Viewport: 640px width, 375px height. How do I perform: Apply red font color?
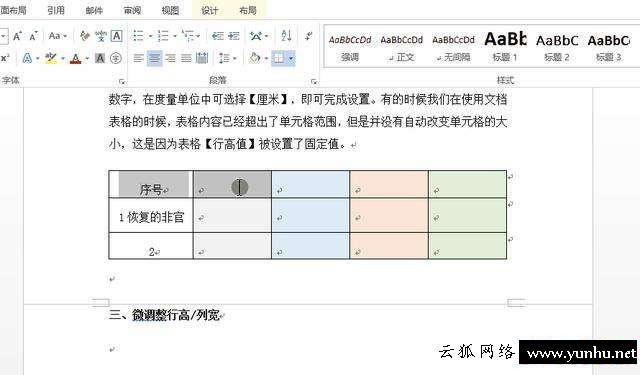pyautogui.click(x=76, y=58)
